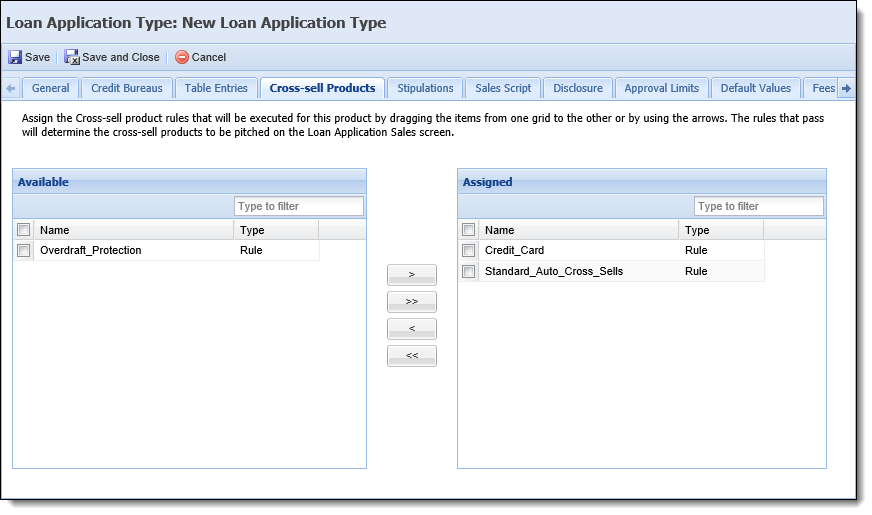
Task: Select the Standard_Auto_Cross_Sells name cell
Action: pos(578,271)
